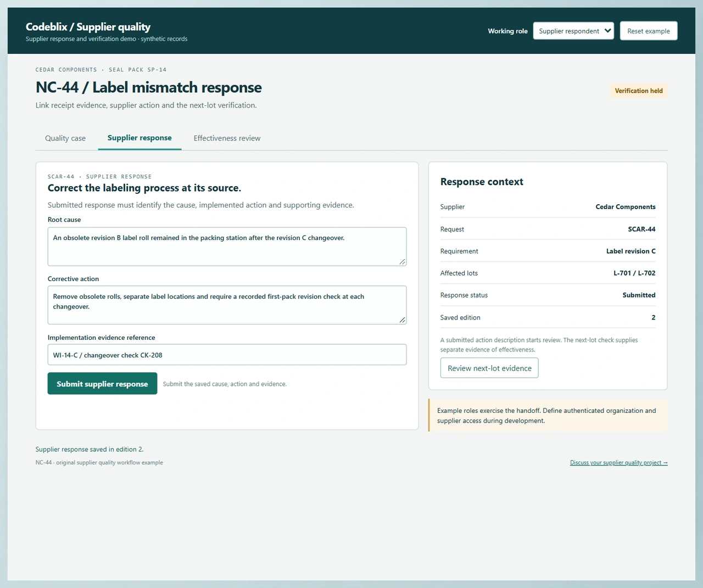Click the Implementation evidence reference field
The image size is (703, 588).
pyautogui.click(x=227, y=355)
